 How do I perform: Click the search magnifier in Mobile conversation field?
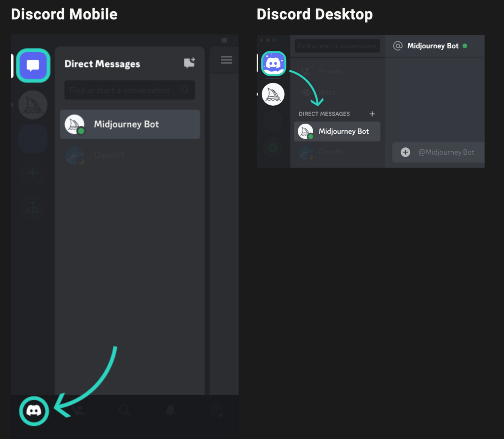pos(185,90)
